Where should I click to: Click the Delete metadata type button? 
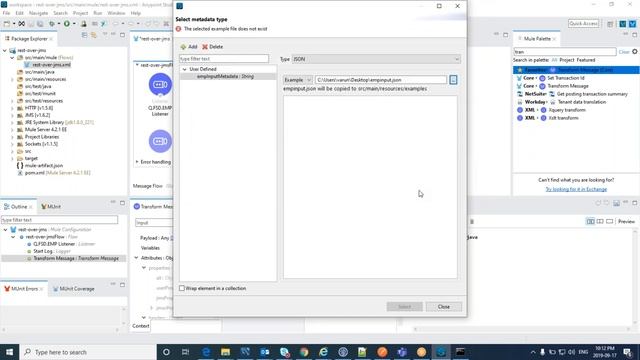(213, 47)
